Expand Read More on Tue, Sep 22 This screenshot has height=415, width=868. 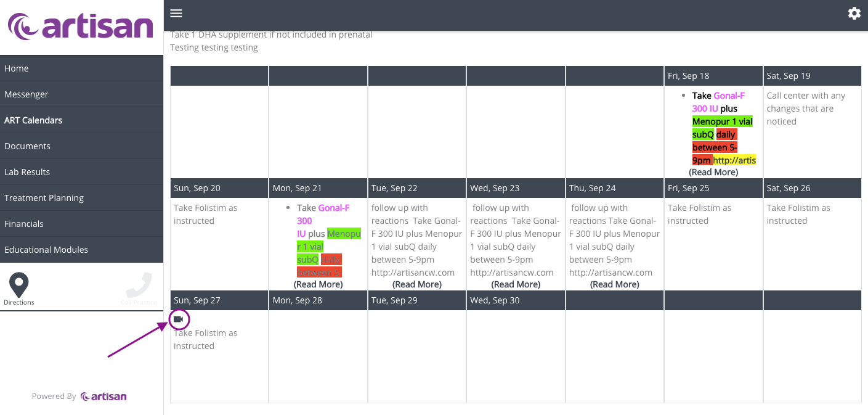click(x=417, y=284)
